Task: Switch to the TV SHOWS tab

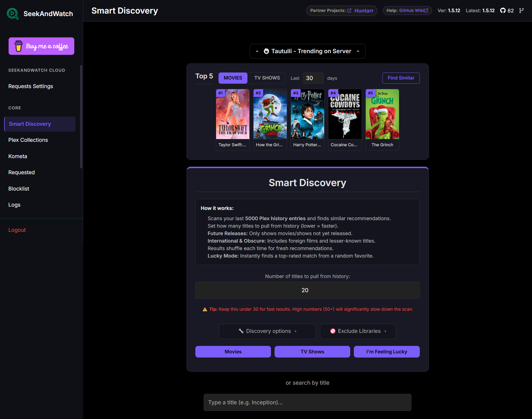Action: click(x=267, y=78)
